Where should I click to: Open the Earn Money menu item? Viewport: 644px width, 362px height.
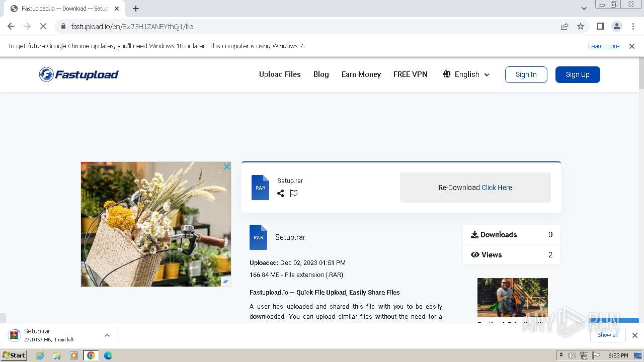pyautogui.click(x=361, y=74)
